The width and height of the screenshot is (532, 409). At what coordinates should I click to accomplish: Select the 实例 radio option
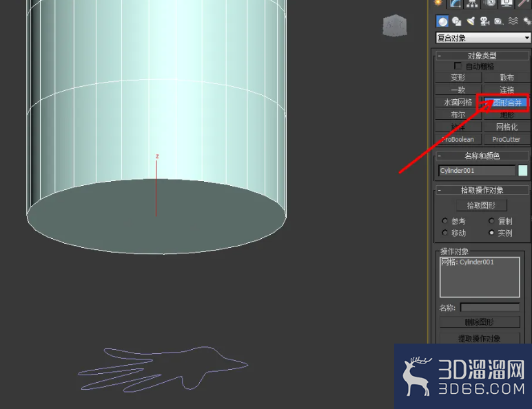click(x=491, y=233)
